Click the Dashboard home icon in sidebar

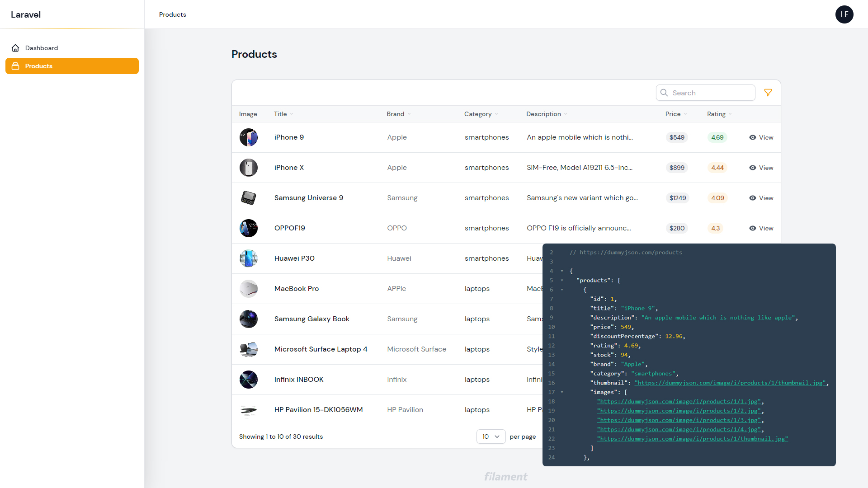point(15,48)
